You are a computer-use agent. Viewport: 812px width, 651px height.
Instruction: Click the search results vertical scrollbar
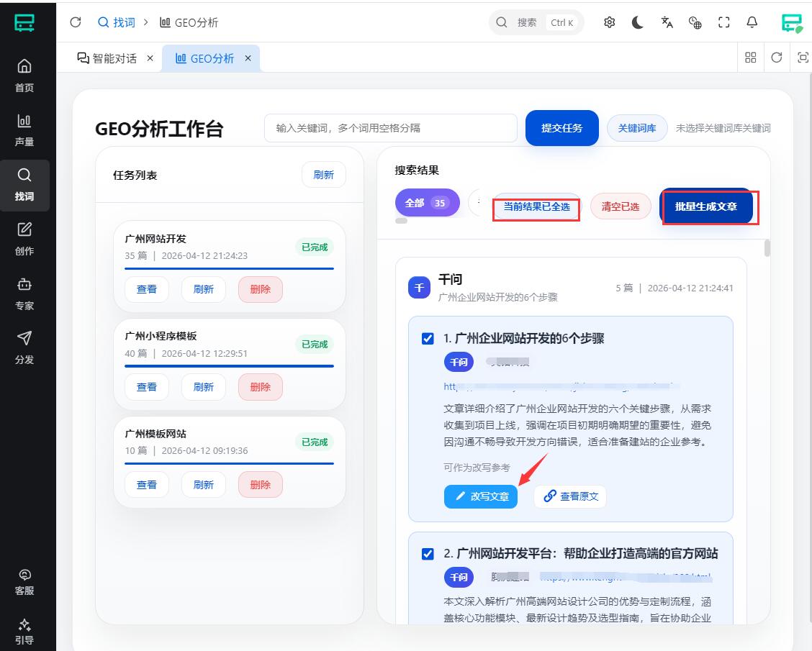[767, 248]
